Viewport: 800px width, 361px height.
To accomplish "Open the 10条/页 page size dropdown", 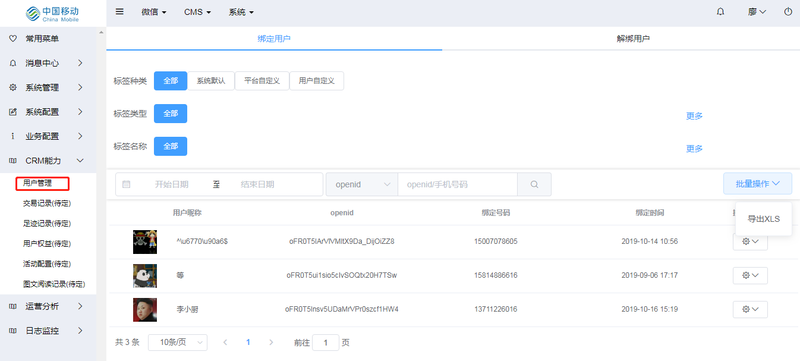I will coord(178,343).
